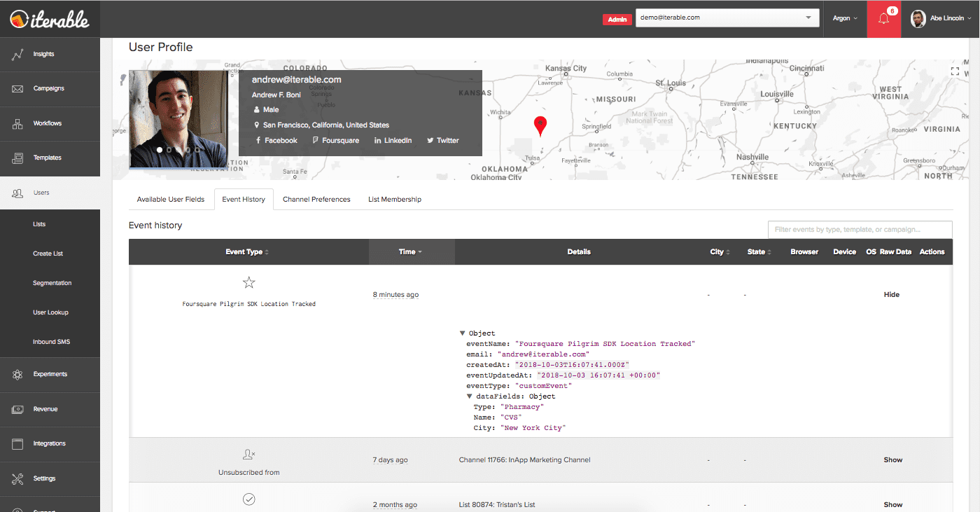Open the notifications bell icon
The width and height of the screenshot is (980, 512).
click(883, 19)
